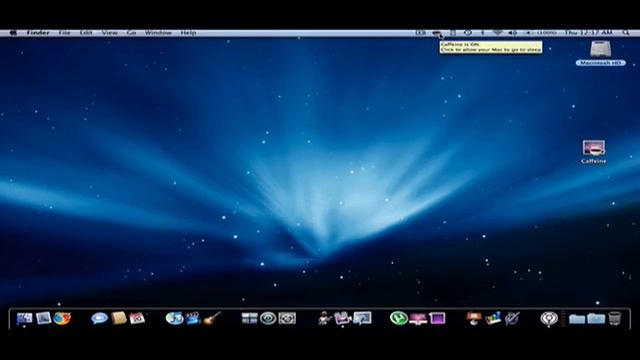Open the Help menu
Screen dimensions: 640x360
click(188, 33)
